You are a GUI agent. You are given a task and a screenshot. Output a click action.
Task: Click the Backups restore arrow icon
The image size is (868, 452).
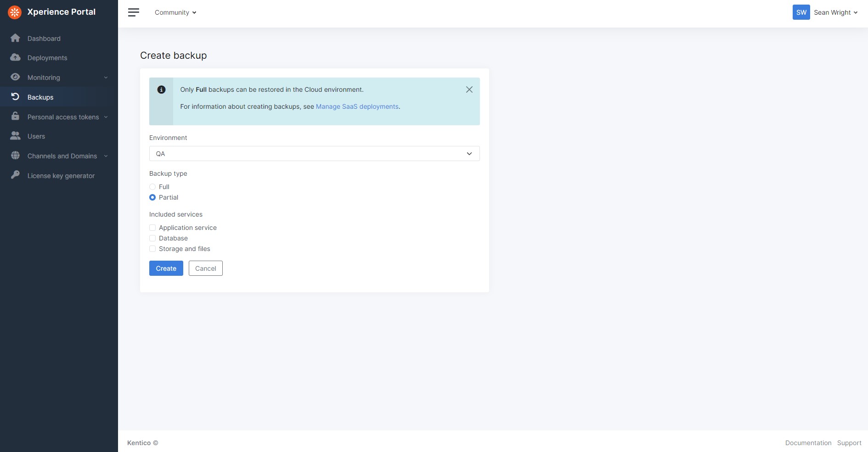(x=15, y=97)
